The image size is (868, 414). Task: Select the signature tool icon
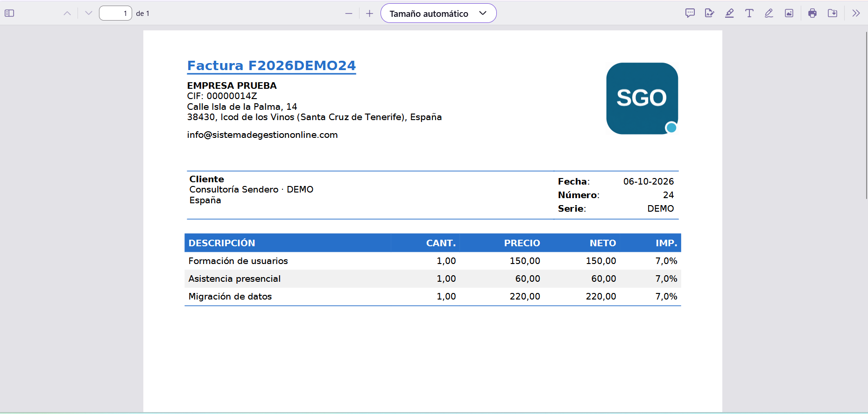tap(710, 13)
